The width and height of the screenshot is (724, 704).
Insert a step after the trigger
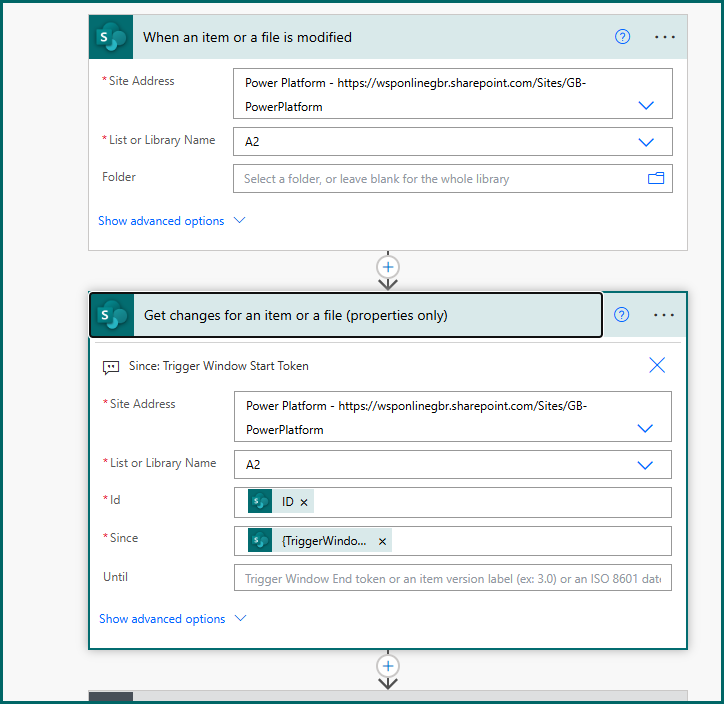tap(388, 267)
